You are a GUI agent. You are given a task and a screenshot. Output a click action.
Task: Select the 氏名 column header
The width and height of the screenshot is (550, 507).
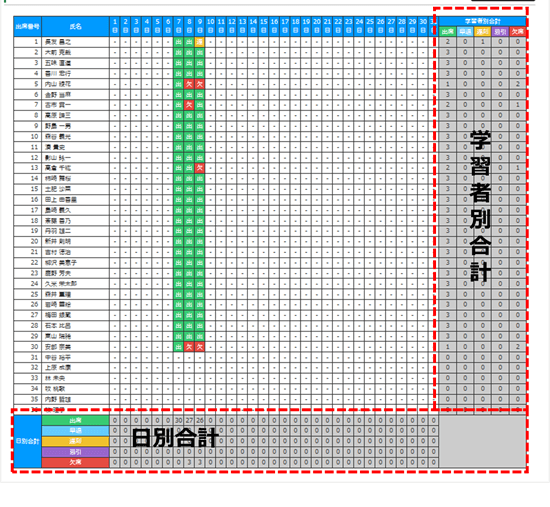75,26
